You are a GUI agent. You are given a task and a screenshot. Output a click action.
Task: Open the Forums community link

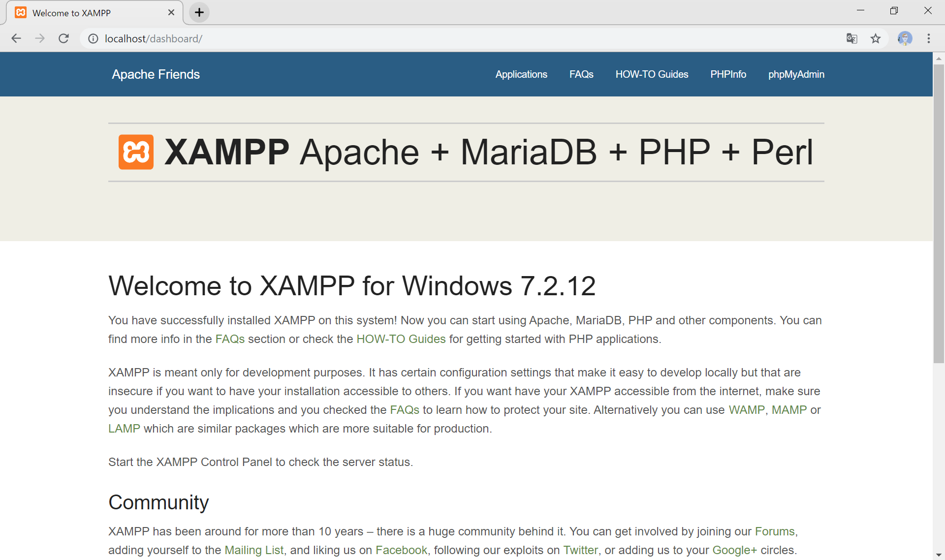pos(775,531)
